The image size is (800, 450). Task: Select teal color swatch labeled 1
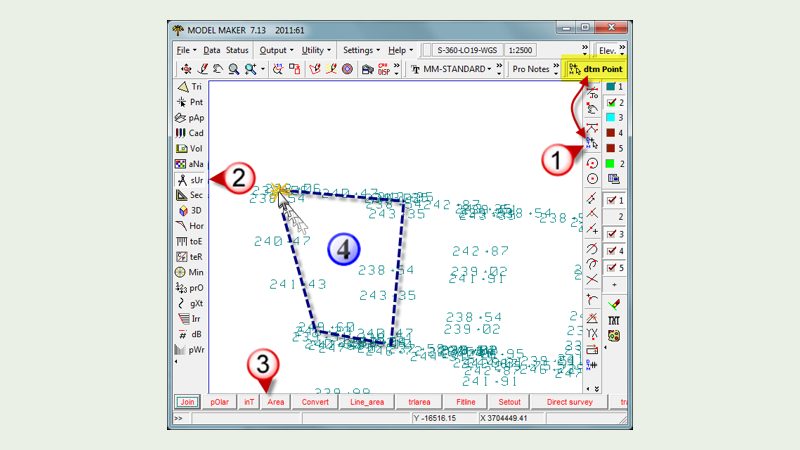point(611,87)
